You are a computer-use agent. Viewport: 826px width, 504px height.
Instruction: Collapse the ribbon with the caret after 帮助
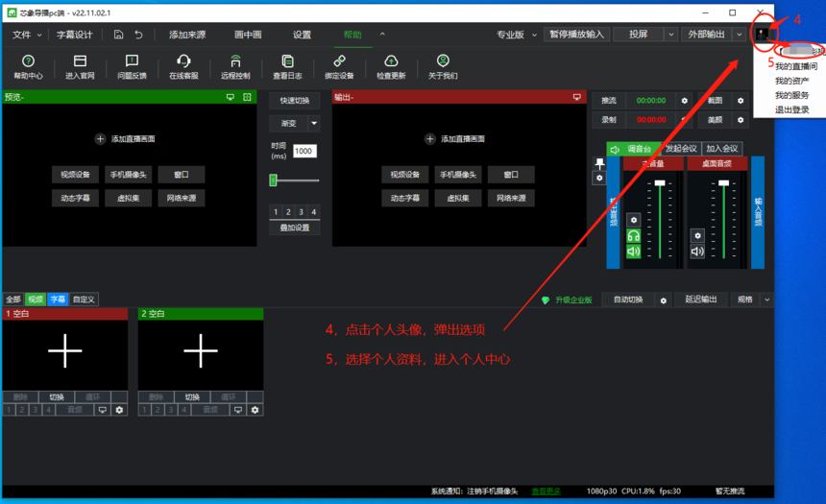382,35
